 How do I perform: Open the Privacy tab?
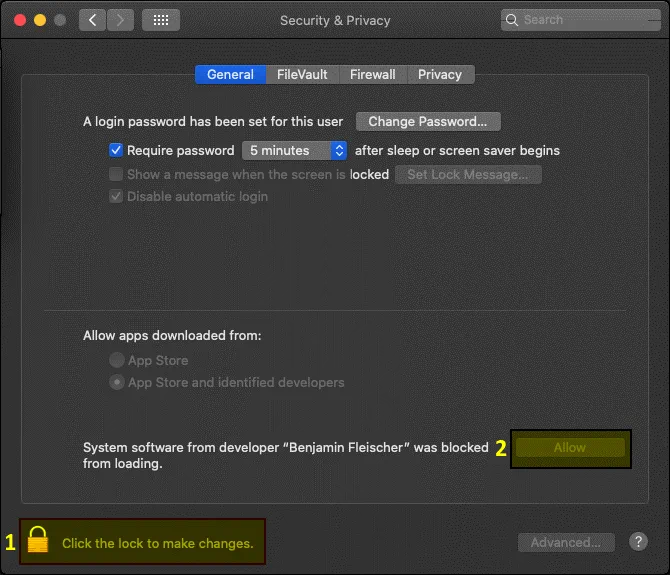point(440,75)
